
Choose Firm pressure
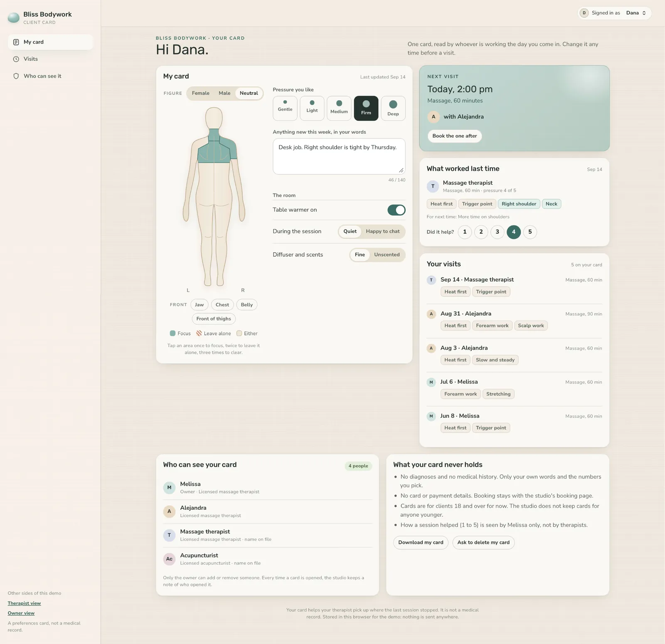click(366, 108)
